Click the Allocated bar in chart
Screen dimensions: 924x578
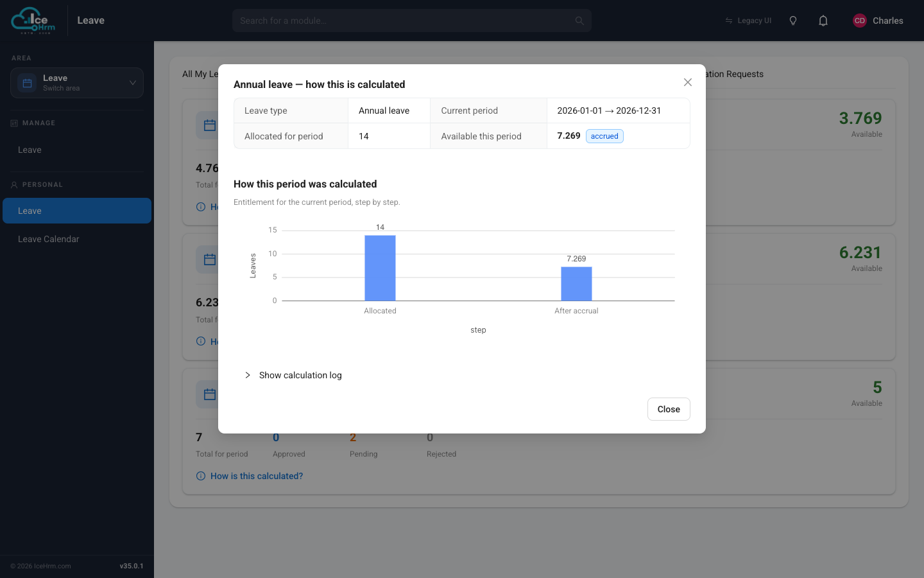coord(380,268)
